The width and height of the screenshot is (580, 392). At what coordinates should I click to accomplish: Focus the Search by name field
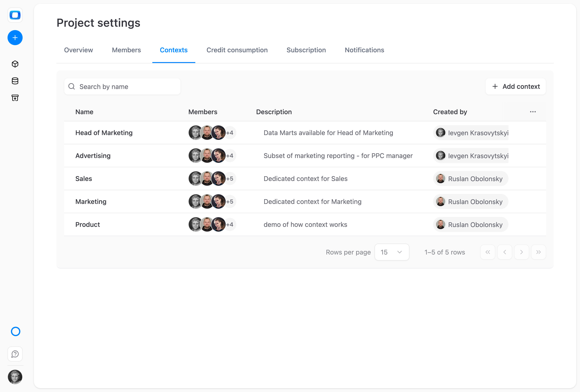122,87
